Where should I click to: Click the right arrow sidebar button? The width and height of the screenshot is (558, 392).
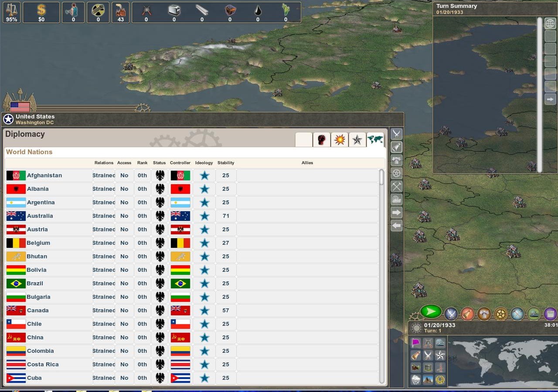click(x=396, y=213)
